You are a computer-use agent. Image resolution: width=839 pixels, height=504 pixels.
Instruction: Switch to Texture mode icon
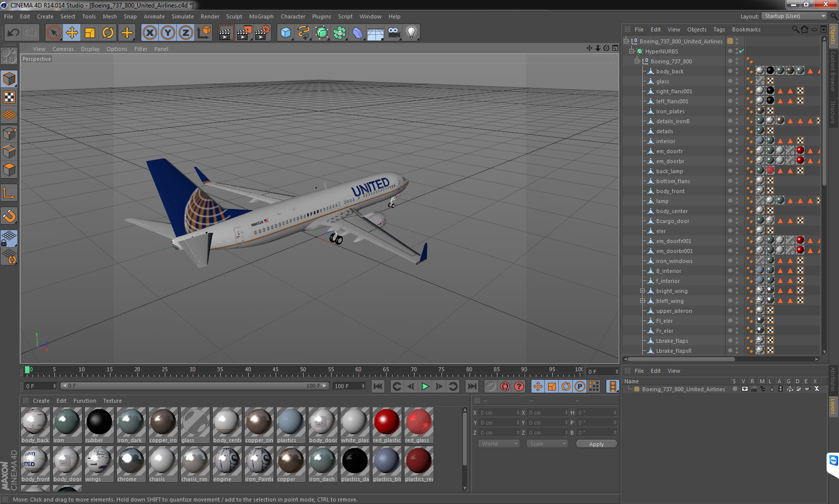[x=9, y=97]
